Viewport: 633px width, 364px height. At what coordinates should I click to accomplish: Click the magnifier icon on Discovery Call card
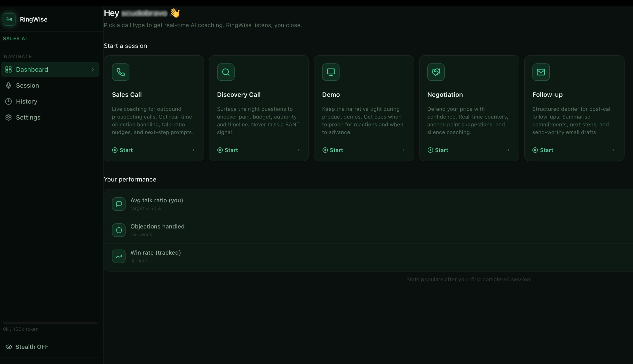(226, 72)
